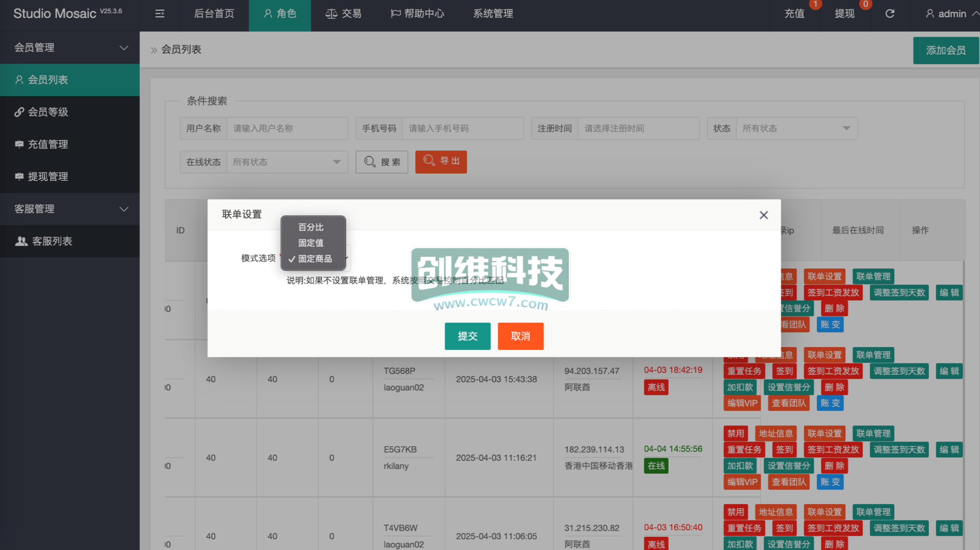Screen dimensions: 980x550
Task: Focus the 手机号码 input field
Action: click(x=463, y=128)
